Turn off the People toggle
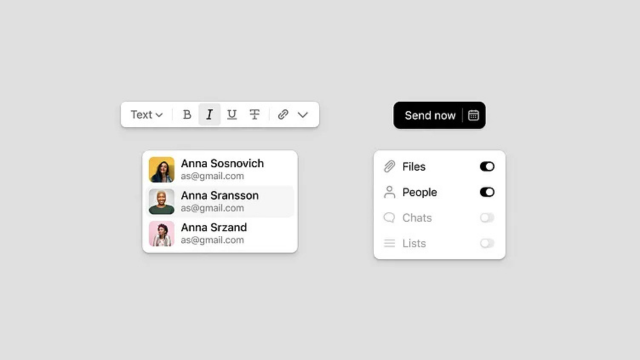640x360 pixels. pos(487,192)
